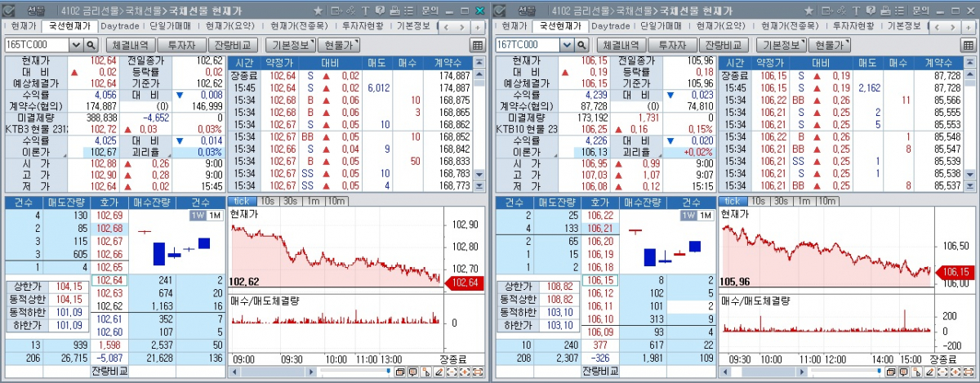Click the pencil draw icon under left chart
980x383 pixels.
click(x=439, y=372)
